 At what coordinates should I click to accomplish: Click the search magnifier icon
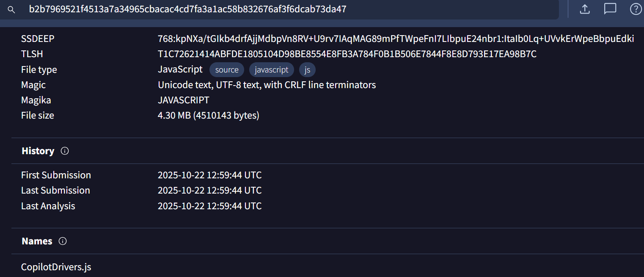coord(11,9)
